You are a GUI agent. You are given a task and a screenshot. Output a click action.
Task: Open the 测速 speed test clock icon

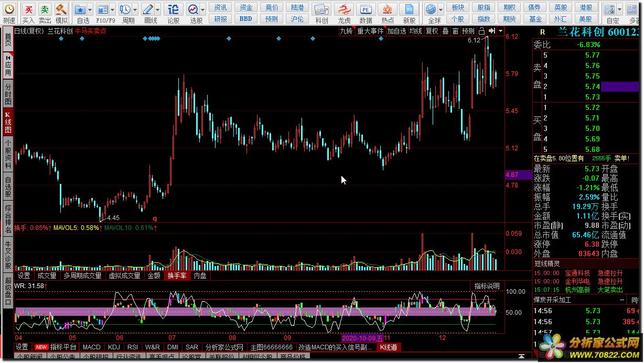click(9, 9)
